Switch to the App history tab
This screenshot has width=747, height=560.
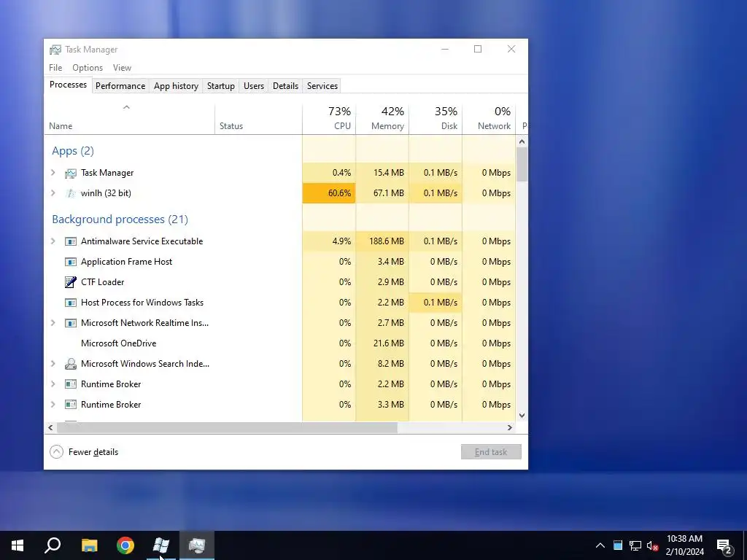[x=176, y=86]
